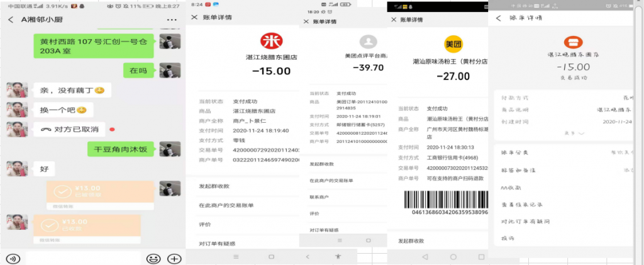Switch to voice input in the chat bar

13,259
